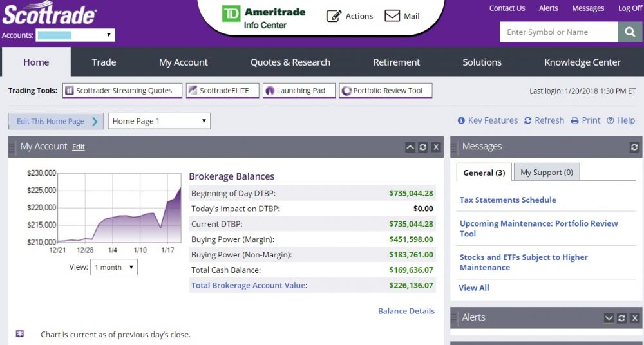This screenshot has height=345, width=644.
Task: Collapse the My Account panel
Action: [410, 147]
